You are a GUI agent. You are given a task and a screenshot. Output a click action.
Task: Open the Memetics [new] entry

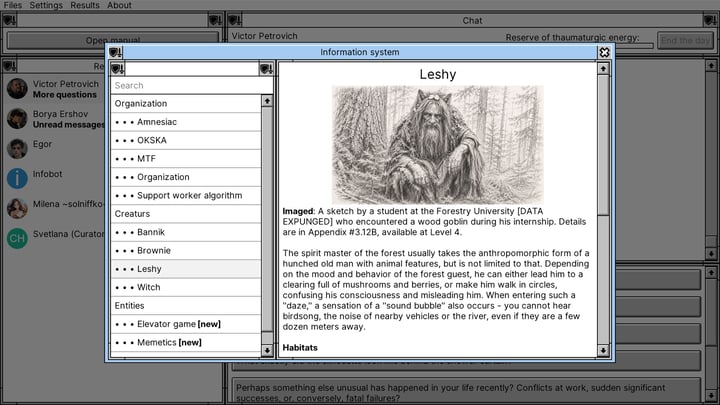(186, 343)
